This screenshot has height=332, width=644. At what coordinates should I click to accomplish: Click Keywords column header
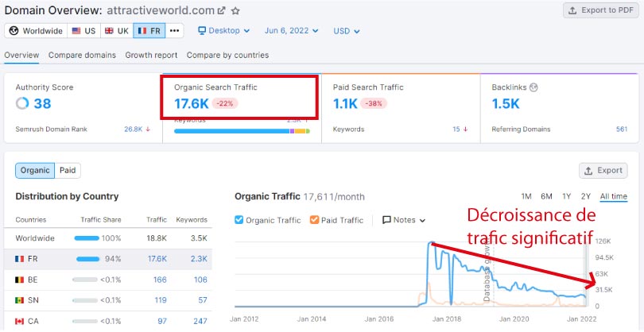pos(192,220)
